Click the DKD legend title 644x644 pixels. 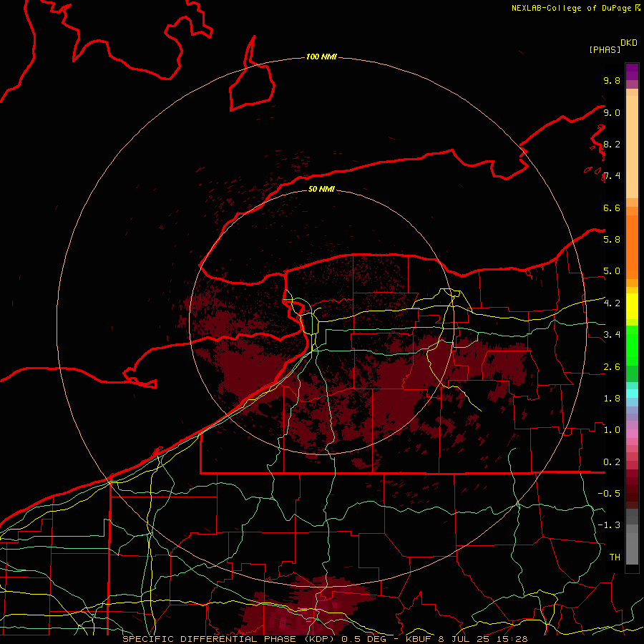629,43
